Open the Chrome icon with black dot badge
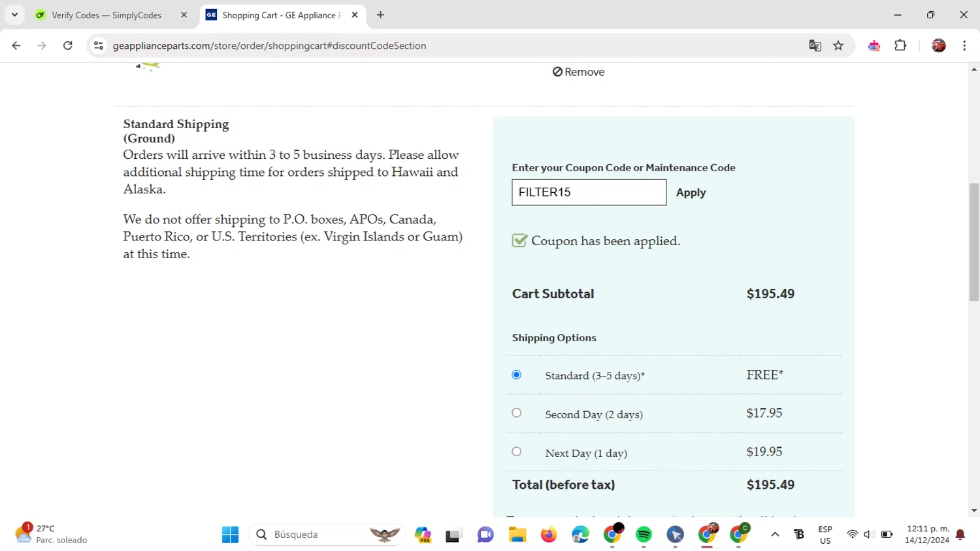Viewport: 980px width, 551px height. click(613, 535)
